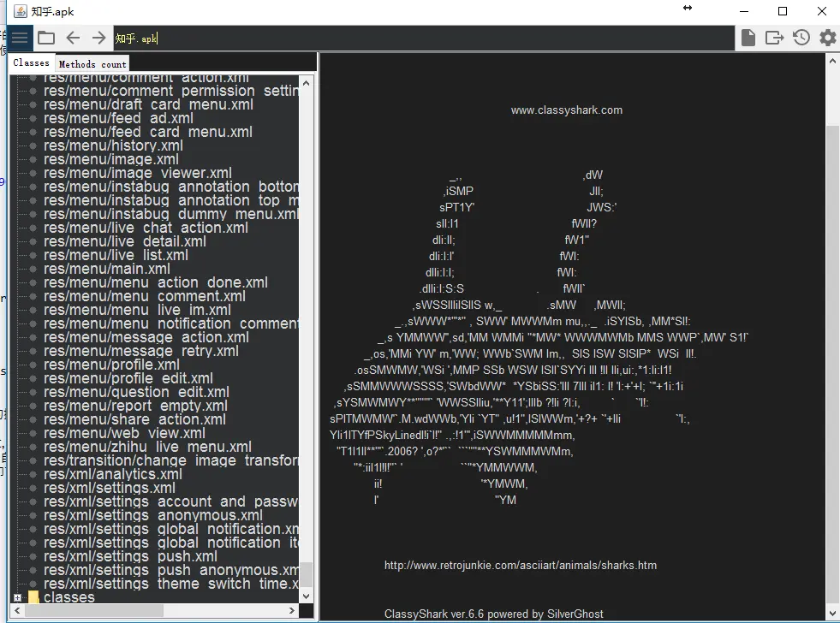Select res/xml/settings_push.xml entry
Screen dimensions: 840x623
[131, 556]
